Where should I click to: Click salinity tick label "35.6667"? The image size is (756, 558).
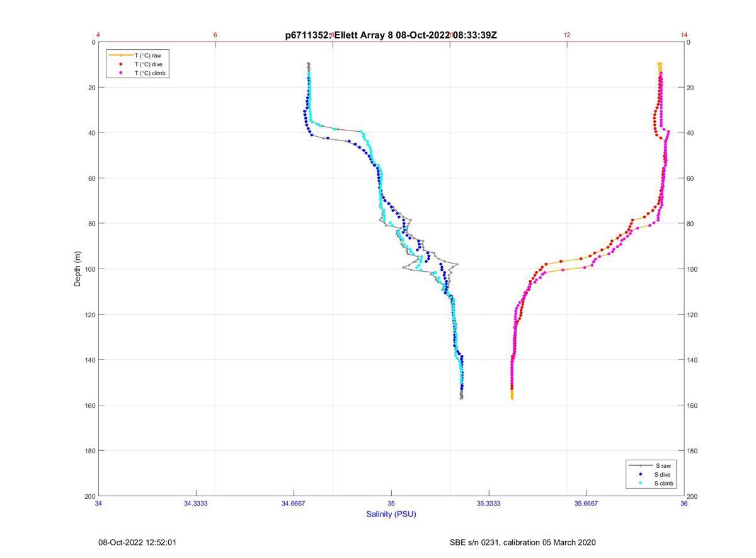click(587, 503)
